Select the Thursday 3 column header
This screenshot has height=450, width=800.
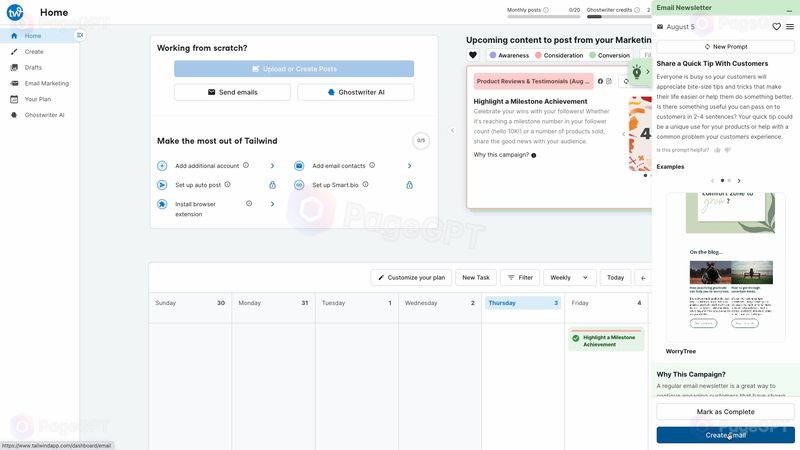tap(523, 303)
